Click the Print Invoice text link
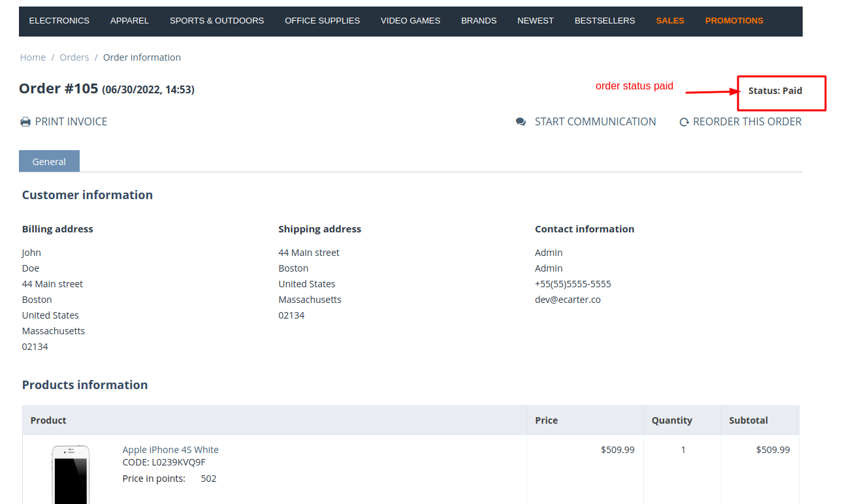868x504 pixels. point(71,122)
